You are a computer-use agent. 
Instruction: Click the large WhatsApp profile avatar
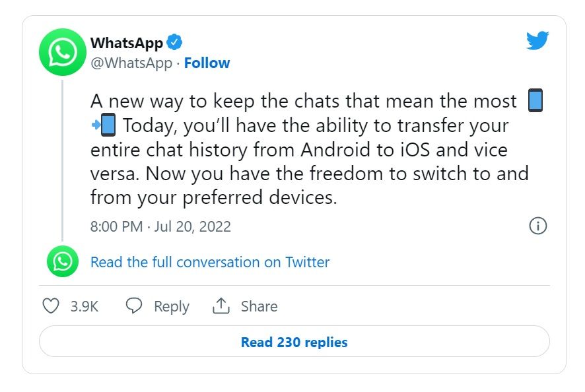pyautogui.click(x=63, y=51)
